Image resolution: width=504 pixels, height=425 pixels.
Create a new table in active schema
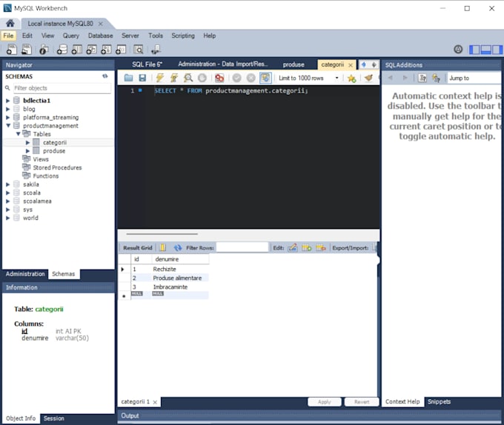tap(76, 50)
